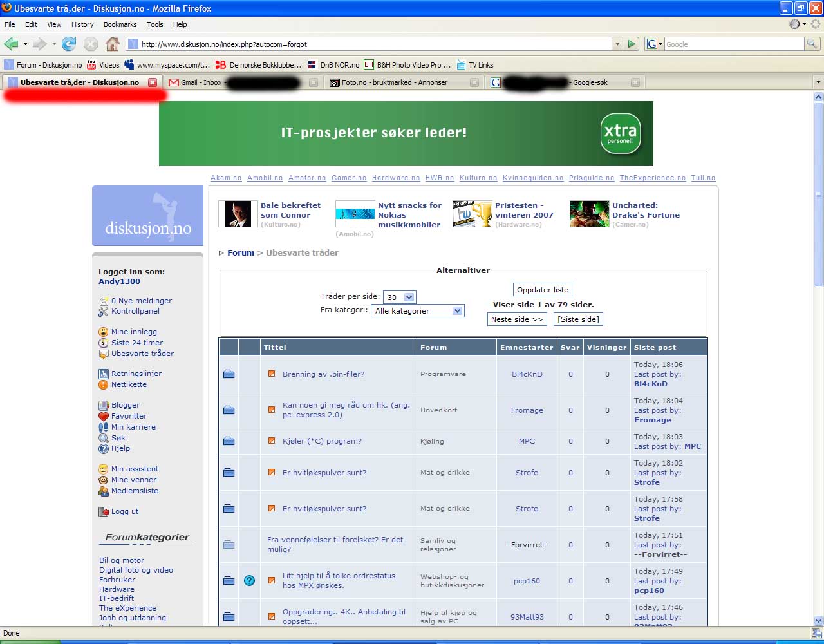Reload the page with the refresh icon
The height and width of the screenshot is (644, 824).
69,44
